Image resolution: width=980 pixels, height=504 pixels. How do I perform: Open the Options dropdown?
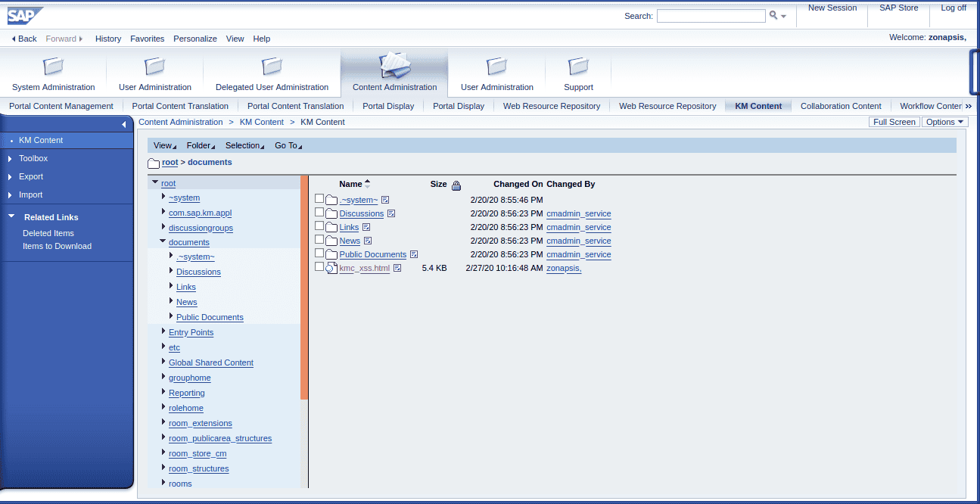[944, 122]
